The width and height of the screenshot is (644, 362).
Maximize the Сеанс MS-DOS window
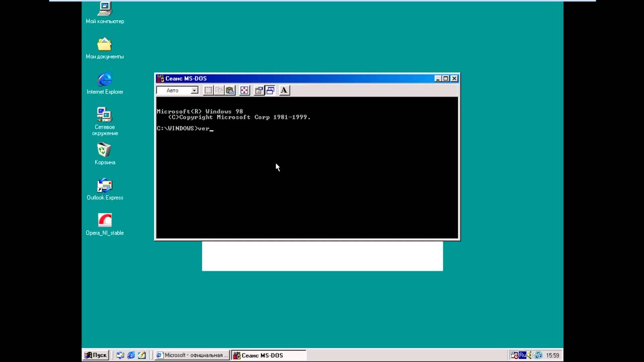pos(445,78)
